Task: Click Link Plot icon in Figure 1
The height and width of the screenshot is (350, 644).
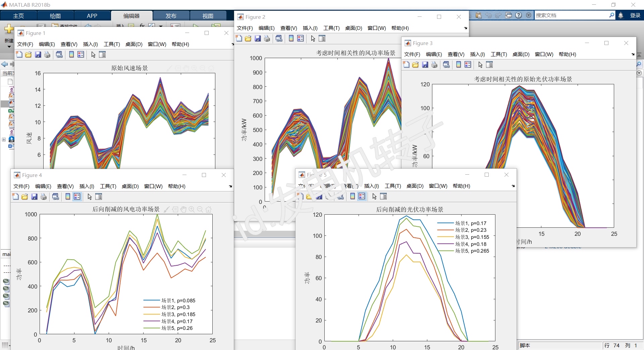Action: [x=59, y=54]
